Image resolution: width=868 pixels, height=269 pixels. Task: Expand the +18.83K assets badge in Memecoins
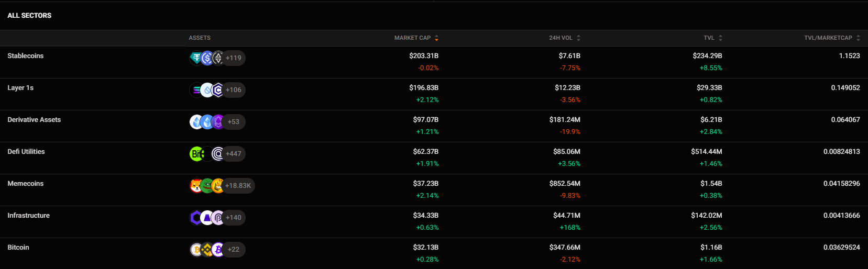click(238, 186)
